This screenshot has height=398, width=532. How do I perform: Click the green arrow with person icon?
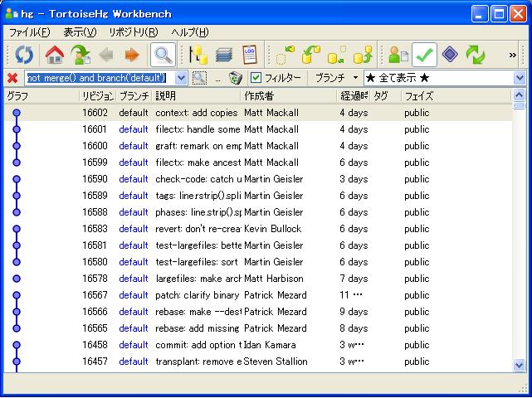coord(81,55)
